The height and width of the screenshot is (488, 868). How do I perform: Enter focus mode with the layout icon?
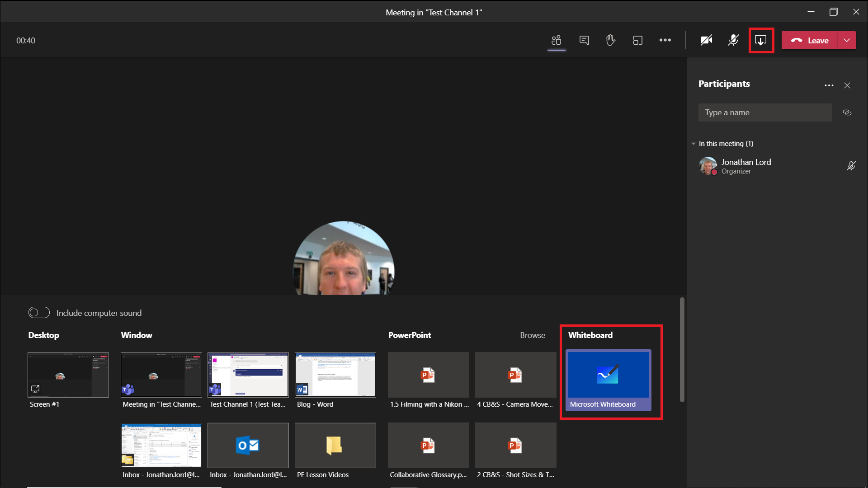click(x=637, y=40)
